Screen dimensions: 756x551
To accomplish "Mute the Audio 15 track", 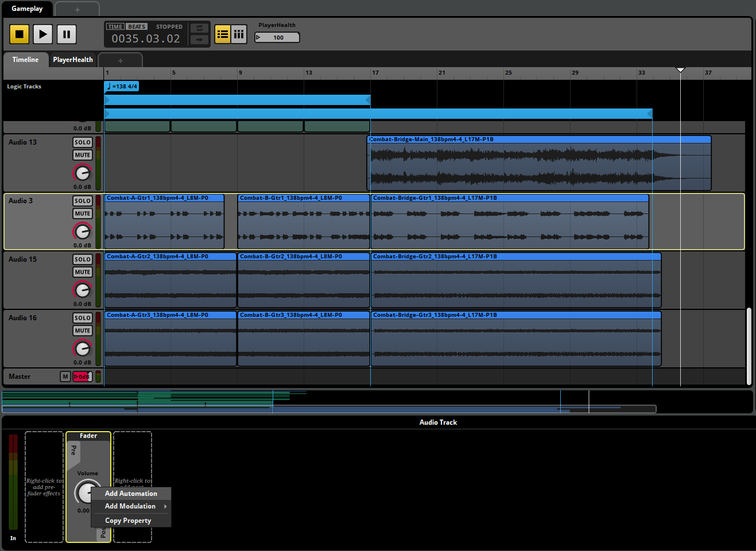I will 82,272.
